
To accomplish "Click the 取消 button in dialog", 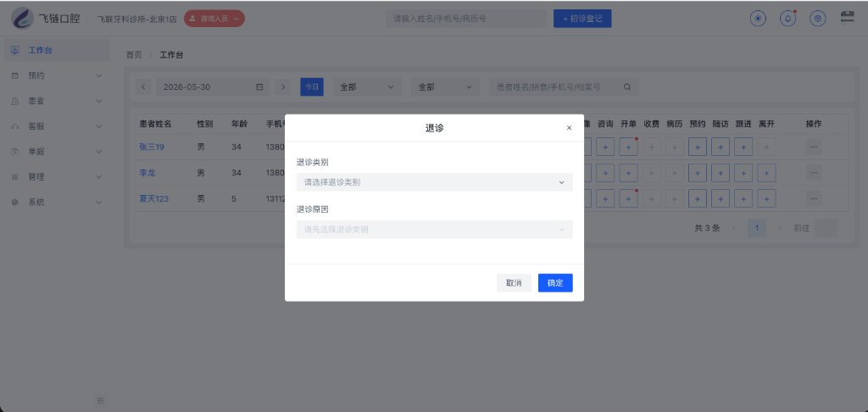I will [x=514, y=283].
